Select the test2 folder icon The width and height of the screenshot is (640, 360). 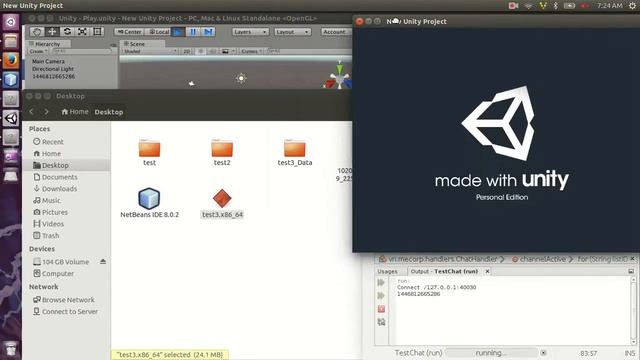tap(222, 148)
